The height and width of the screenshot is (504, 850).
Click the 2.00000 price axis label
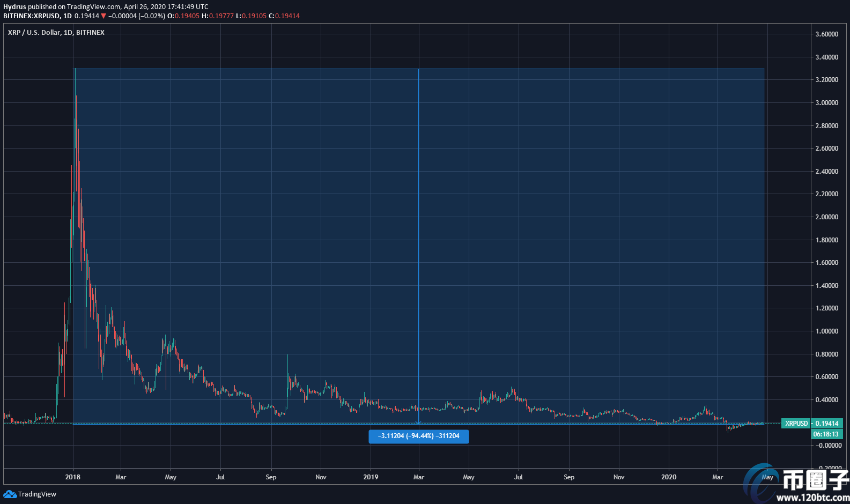point(827,217)
